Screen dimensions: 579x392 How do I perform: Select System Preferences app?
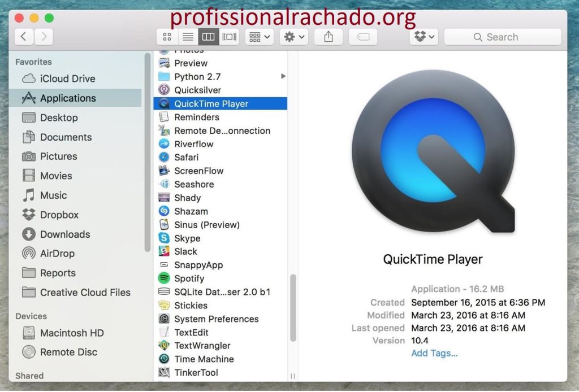[x=220, y=319]
